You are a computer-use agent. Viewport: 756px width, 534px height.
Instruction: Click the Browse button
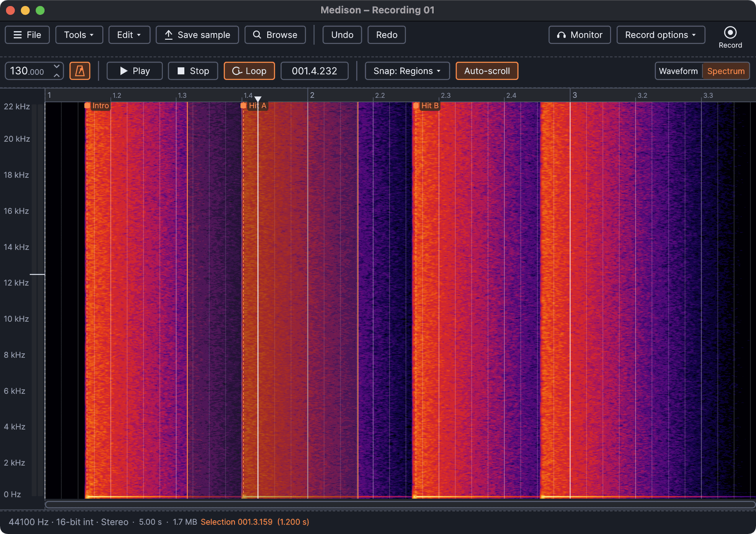point(275,35)
